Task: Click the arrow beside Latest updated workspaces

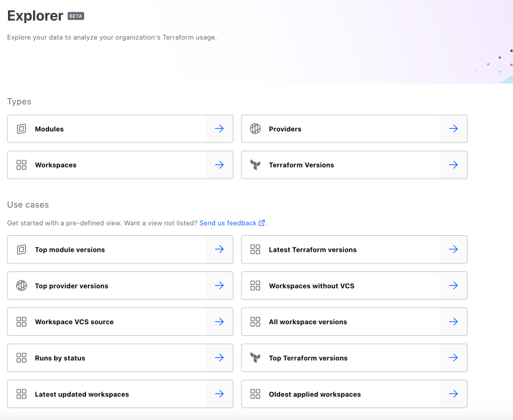Action: 219,394
